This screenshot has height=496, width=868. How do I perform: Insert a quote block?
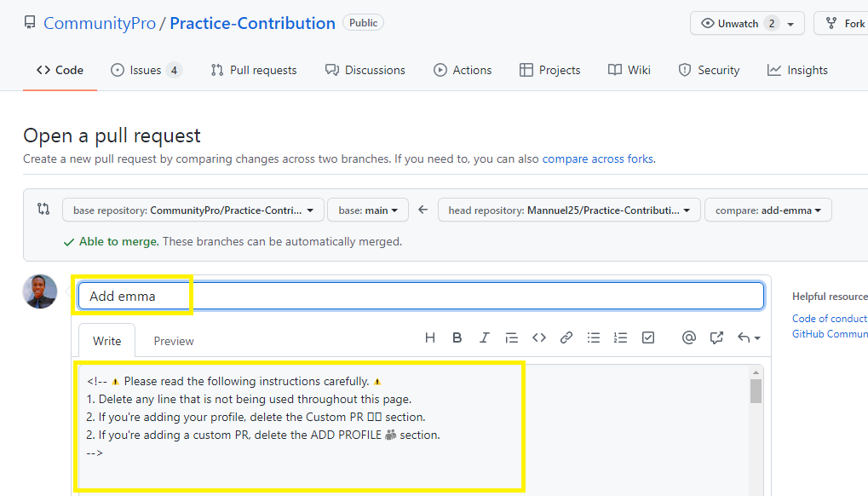click(x=512, y=337)
